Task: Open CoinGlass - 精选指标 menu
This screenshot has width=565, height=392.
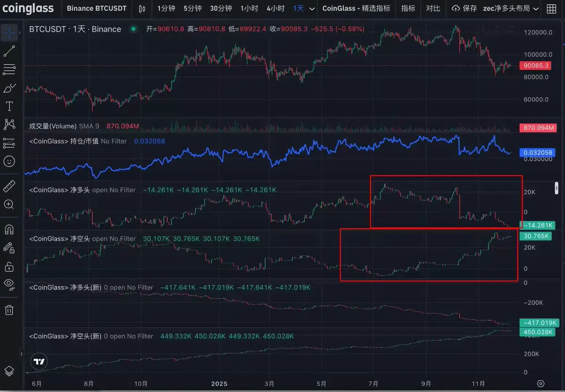Action: pos(356,8)
